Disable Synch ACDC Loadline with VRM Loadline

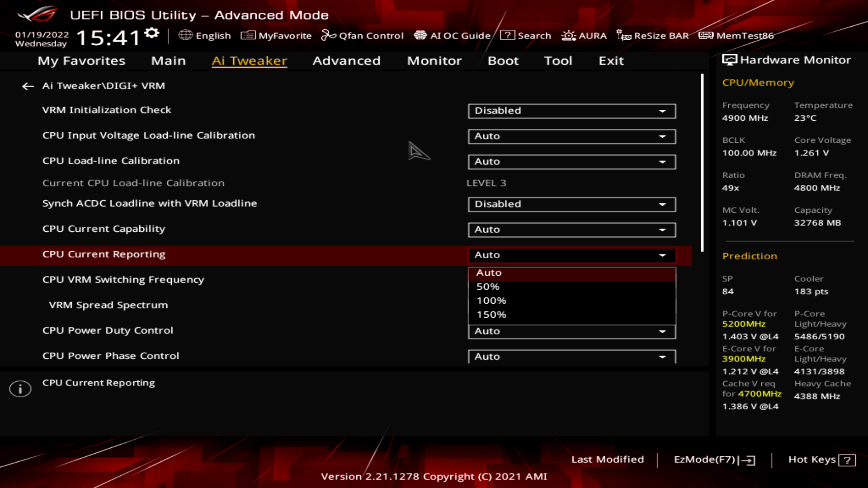click(x=571, y=204)
